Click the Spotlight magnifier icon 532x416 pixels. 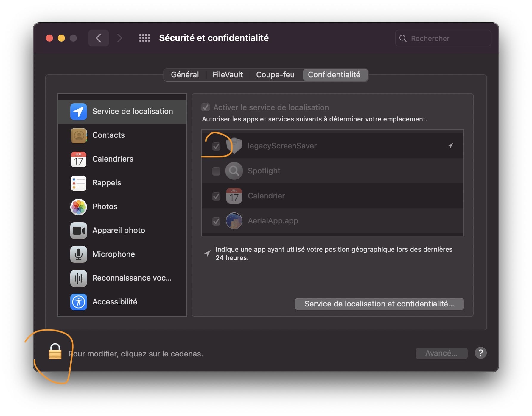(x=234, y=171)
